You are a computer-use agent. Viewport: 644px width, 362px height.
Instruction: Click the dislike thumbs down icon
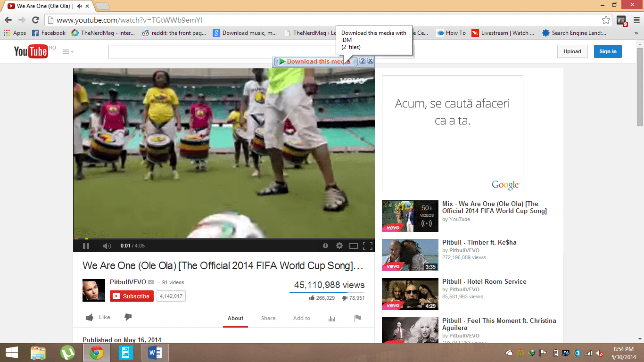[128, 317]
